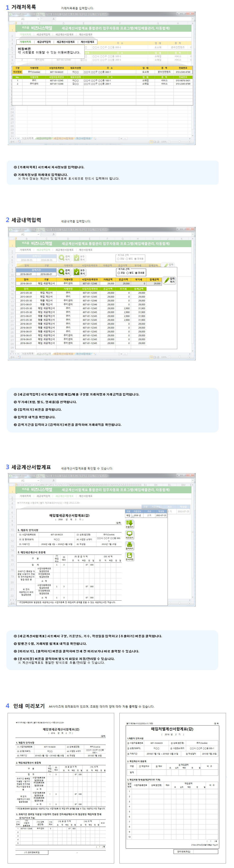Viewport: 234px width, 868px height.
Task: Click insert-sheet tab icon in 세금내역입력 window
Action: [x=95, y=354]
